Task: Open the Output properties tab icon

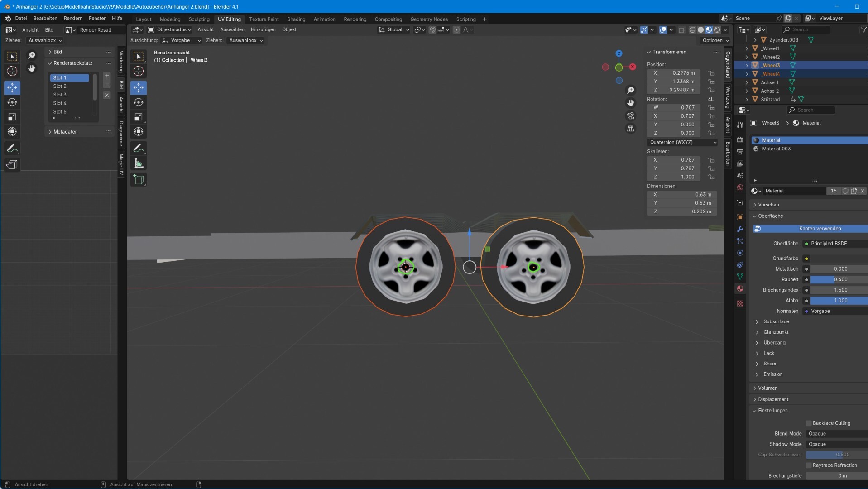Action: click(x=740, y=151)
